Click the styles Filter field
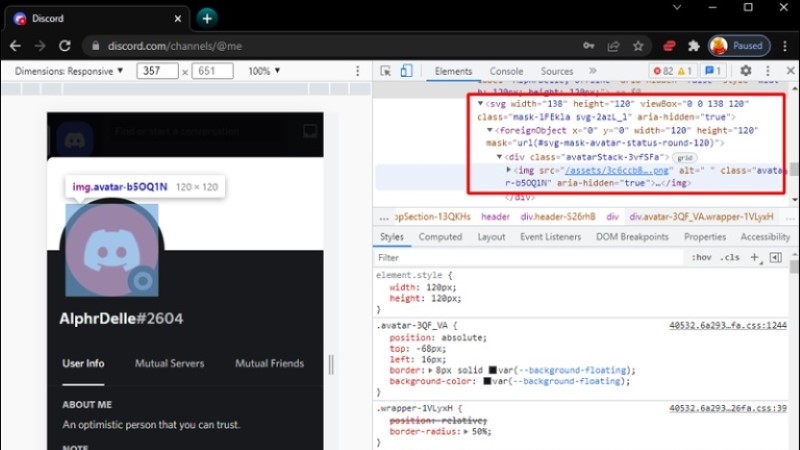Image resolution: width=800 pixels, height=450 pixels. (529, 258)
